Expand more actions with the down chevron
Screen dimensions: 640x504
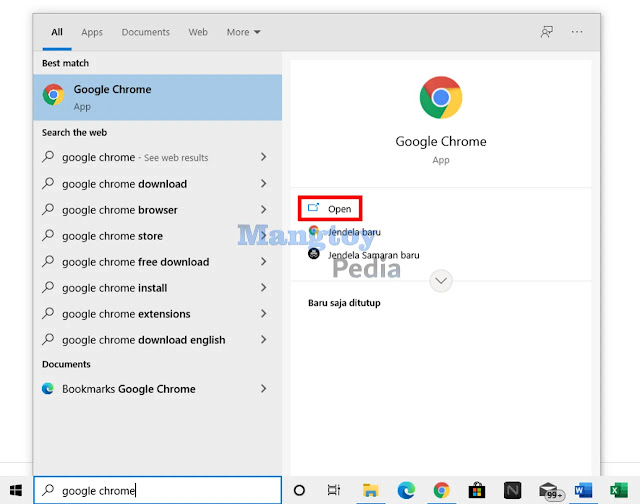441,281
